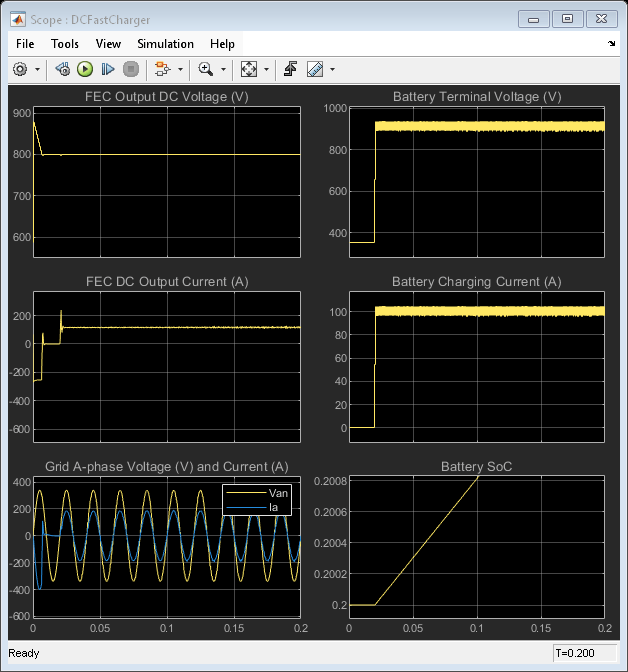Image resolution: width=628 pixels, height=672 pixels.
Task: Click the FEC Output DC Voltage (V) title
Action: tap(167, 96)
